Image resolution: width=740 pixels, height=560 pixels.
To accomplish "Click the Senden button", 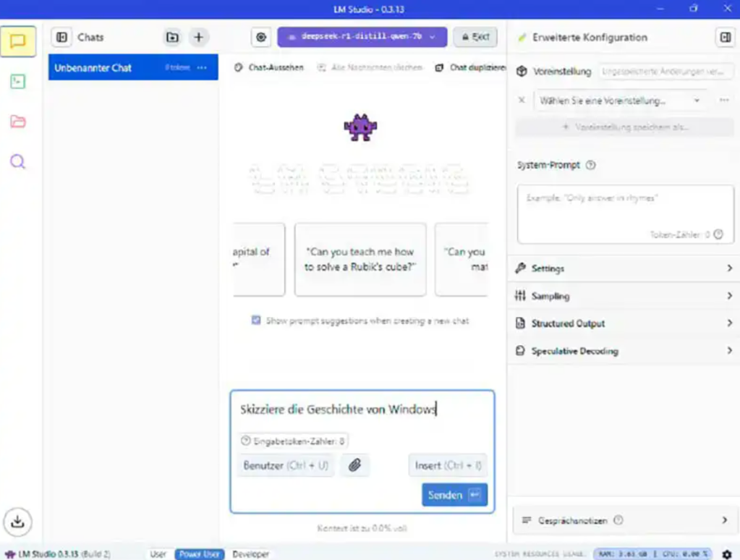I will [454, 495].
